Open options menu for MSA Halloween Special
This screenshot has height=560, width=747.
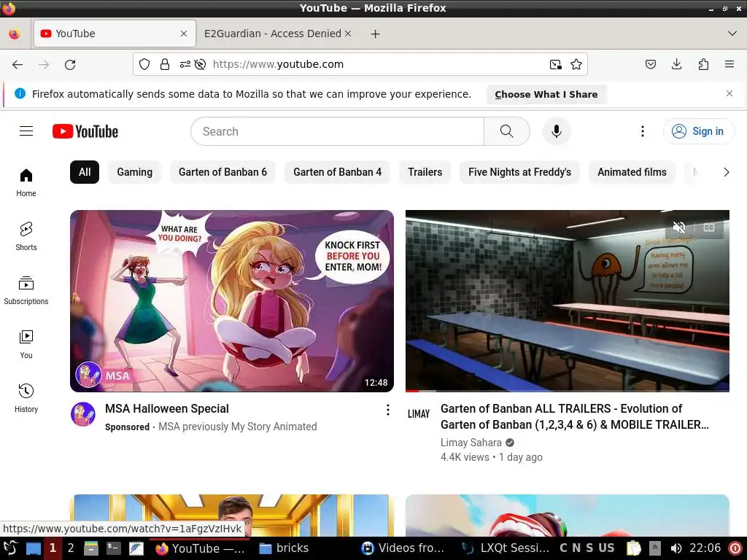point(388,410)
